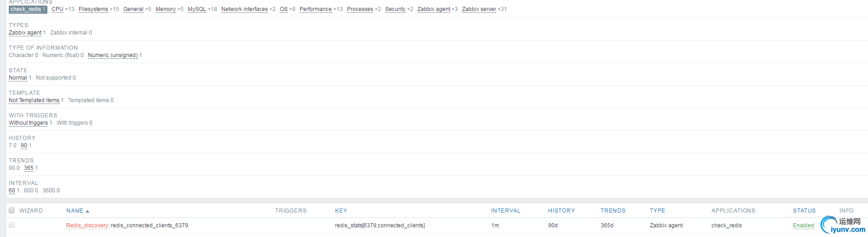Click With triggers 0 filter
The image size is (868, 237).
click(75, 123)
